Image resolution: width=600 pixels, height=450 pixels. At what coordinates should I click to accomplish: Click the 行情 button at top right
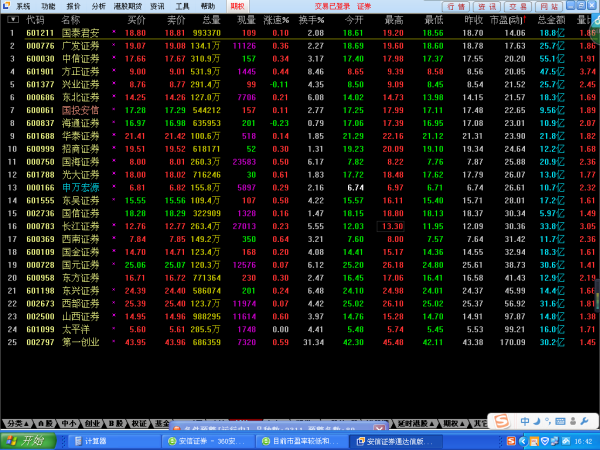456,7
